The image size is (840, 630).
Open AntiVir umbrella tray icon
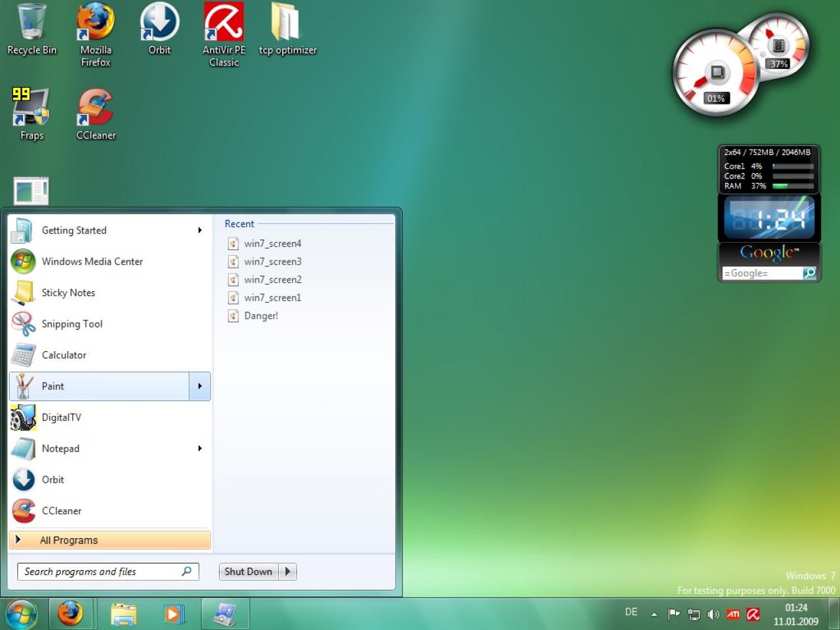coord(753,614)
